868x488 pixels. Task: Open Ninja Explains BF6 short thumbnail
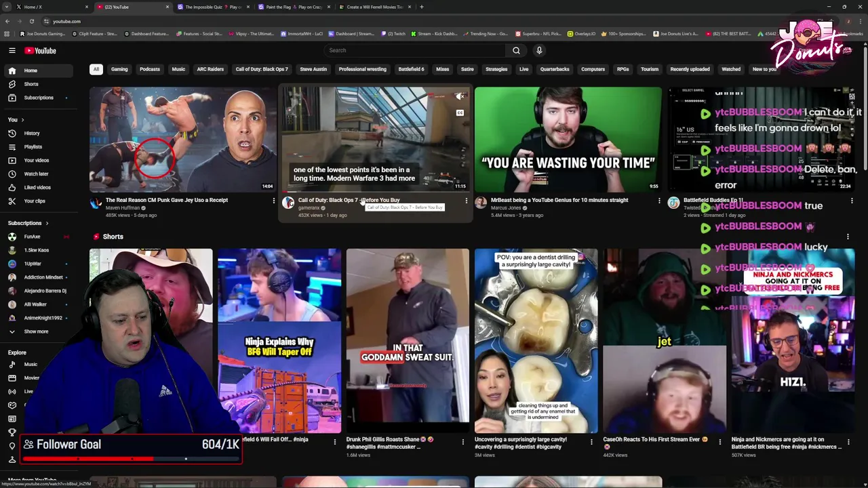pyautogui.click(x=279, y=341)
